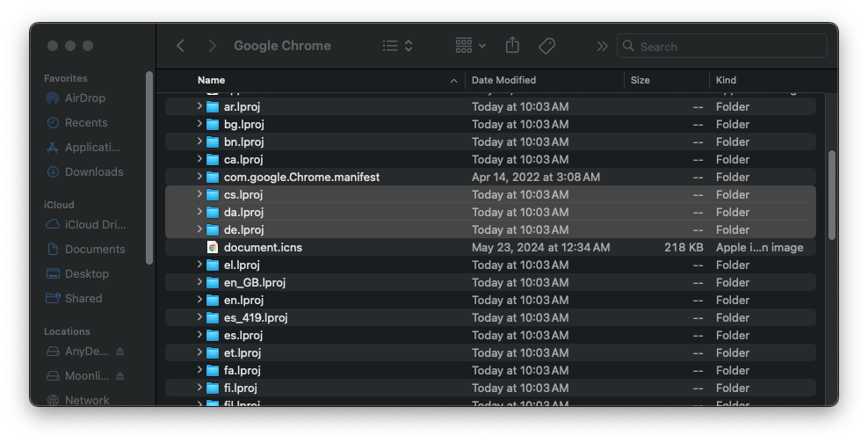Expand the cs.lproj folder
Screen dimensions: 868x443
pyautogui.click(x=199, y=194)
